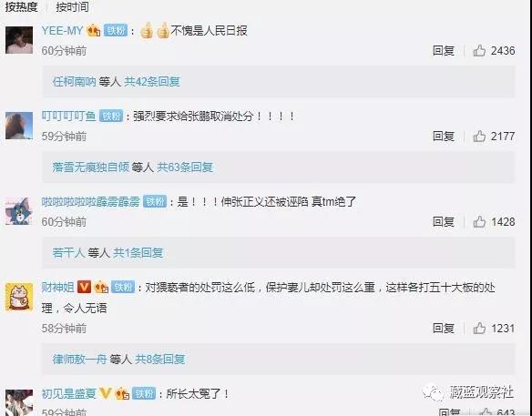Click 回复 on 财神姐's comment
This screenshot has height=416, width=532.
(x=444, y=329)
